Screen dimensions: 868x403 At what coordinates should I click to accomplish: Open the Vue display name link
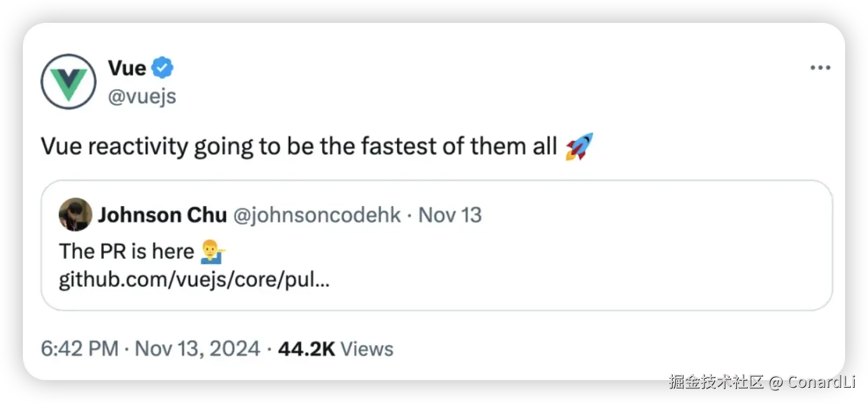[127, 67]
